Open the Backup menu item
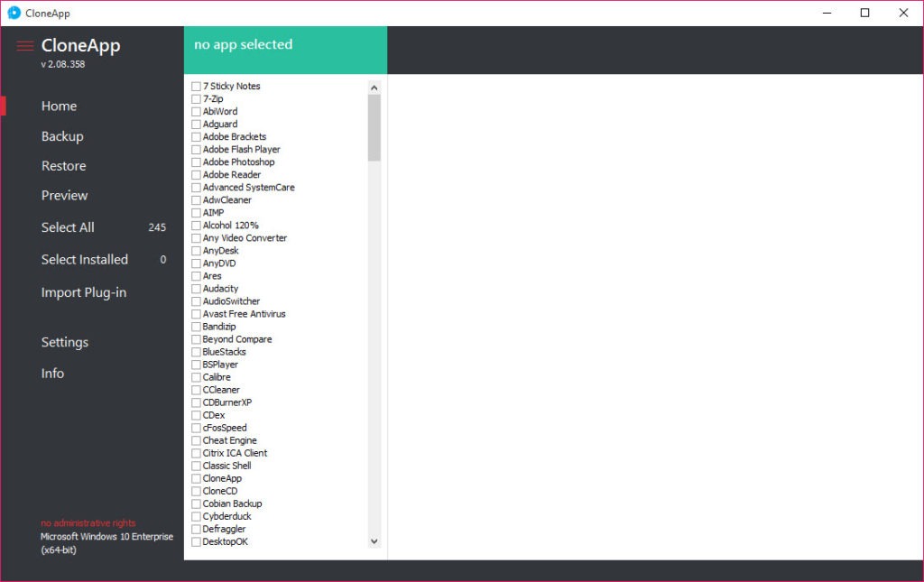 pos(62,136)
